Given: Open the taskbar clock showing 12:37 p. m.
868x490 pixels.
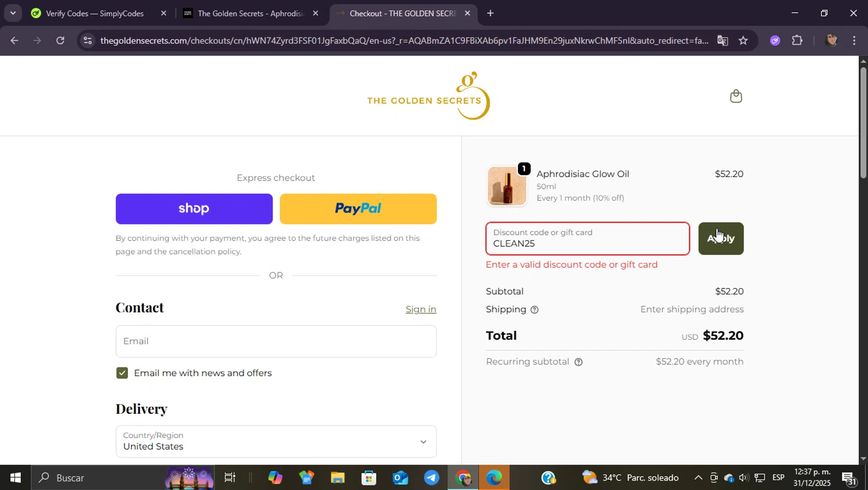Looking at the screenshot, I should (812, 478).
